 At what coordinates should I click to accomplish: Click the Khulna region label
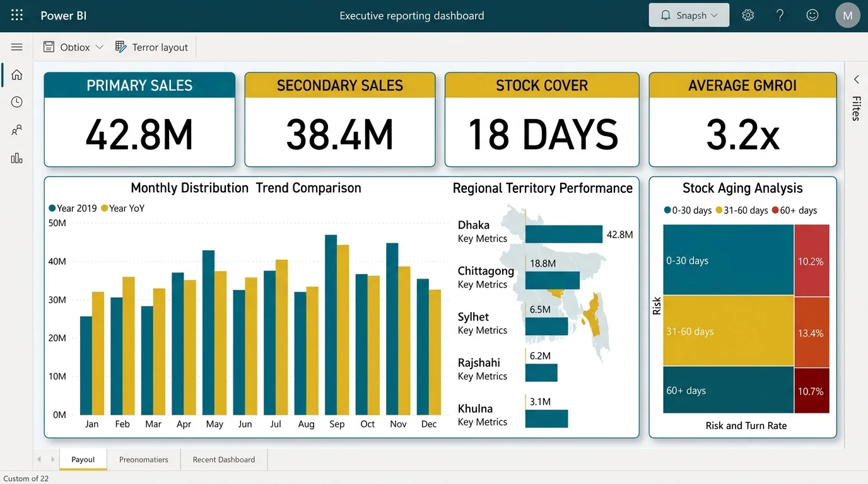tap(475, 408)
